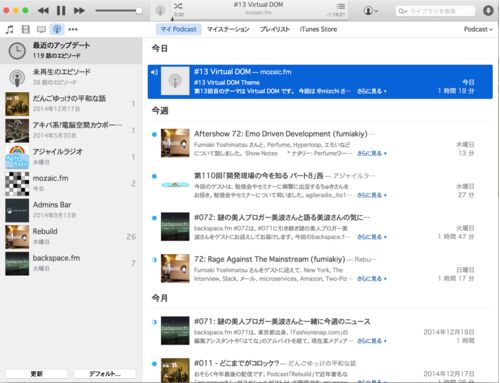Screen dimensions: 500x383
Task: Select #011 - どこまでがコロッケ? episode title
Action: [x=236, y=363]
